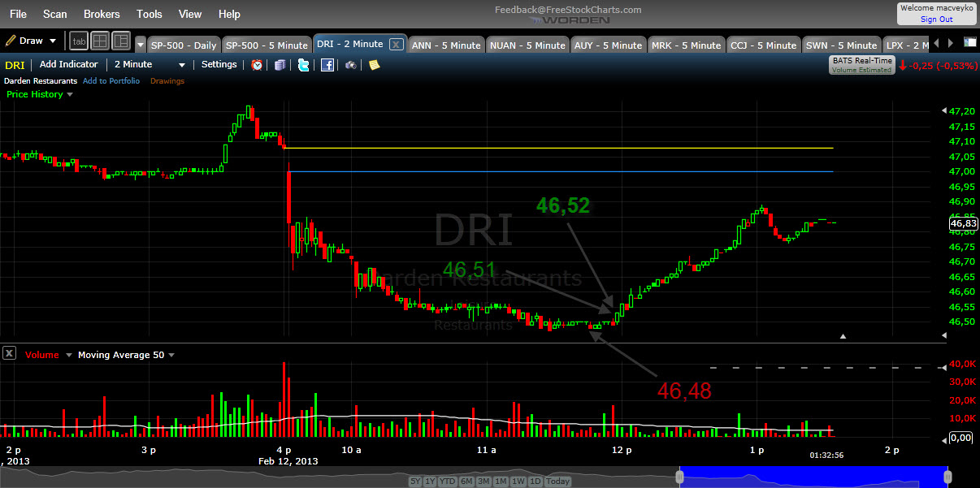Set range to 3M
Image resolution: width=980 pixels, height=488 pixels.
(x=483, y=482)
